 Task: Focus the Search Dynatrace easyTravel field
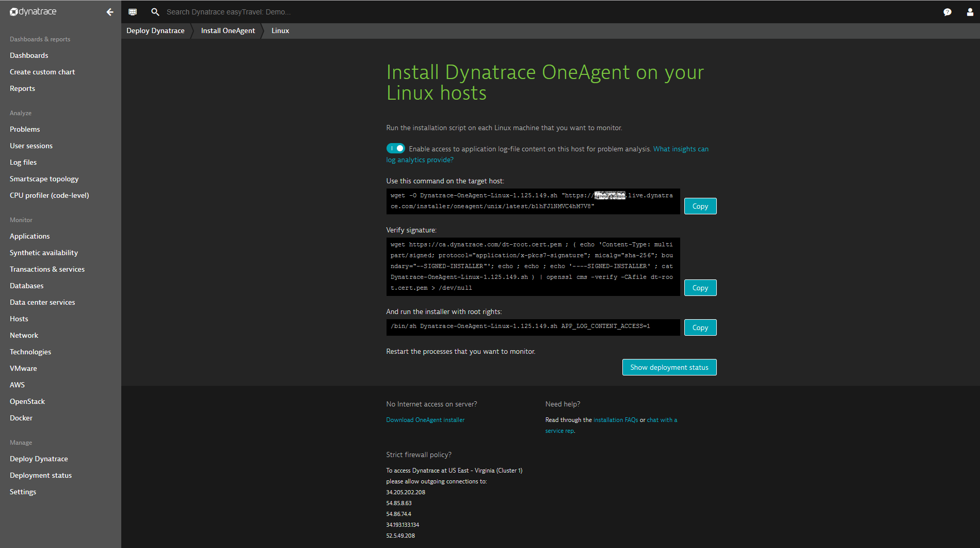229,12
